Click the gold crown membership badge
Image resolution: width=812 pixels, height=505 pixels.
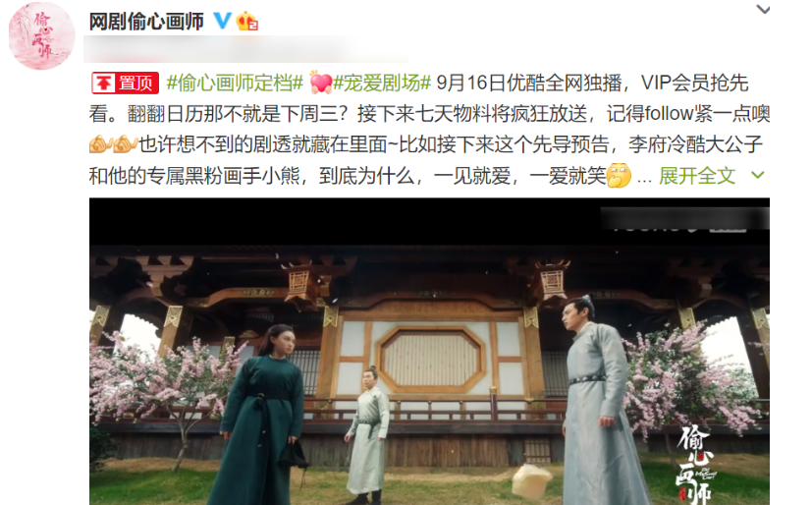click(246, 22)
